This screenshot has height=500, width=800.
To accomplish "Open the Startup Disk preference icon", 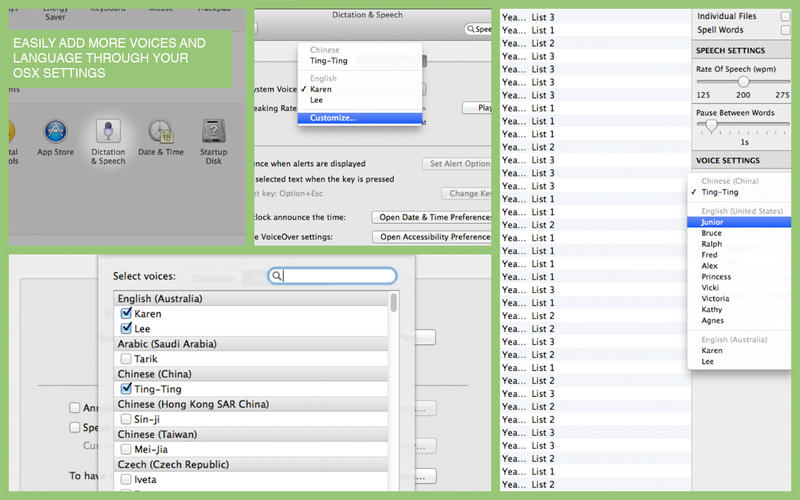I will (x=213, y=132).
